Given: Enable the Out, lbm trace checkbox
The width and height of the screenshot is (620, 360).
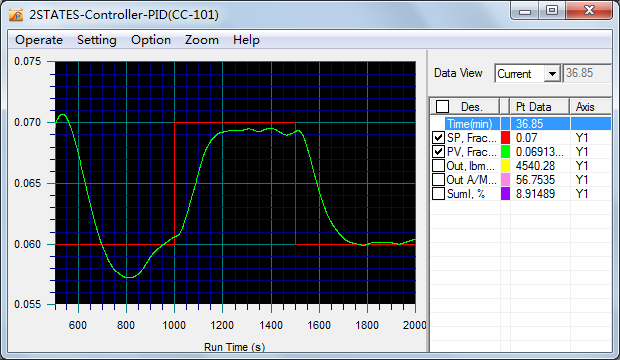Looking at the screenshot, I should 438,165.
